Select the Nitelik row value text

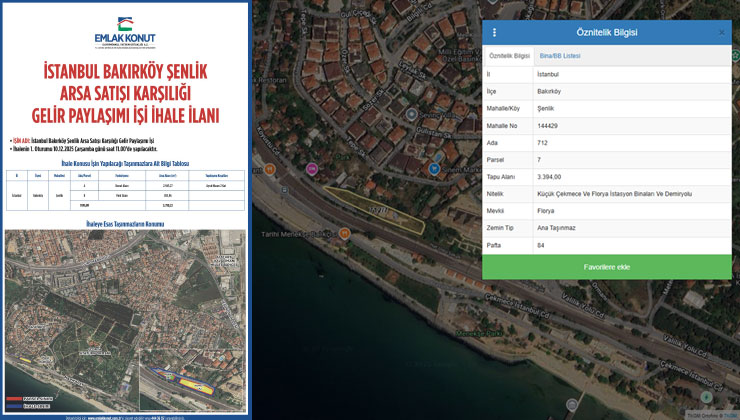pos(615,193)
